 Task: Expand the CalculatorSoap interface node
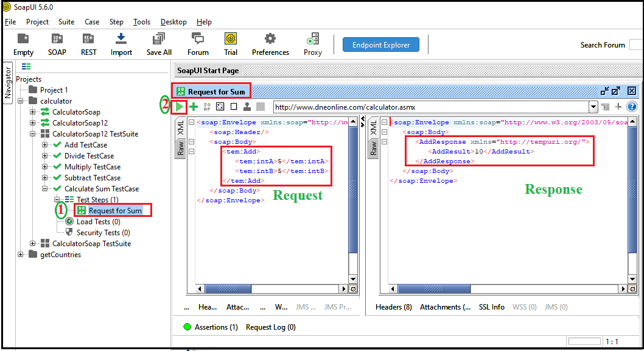[32, 112]
